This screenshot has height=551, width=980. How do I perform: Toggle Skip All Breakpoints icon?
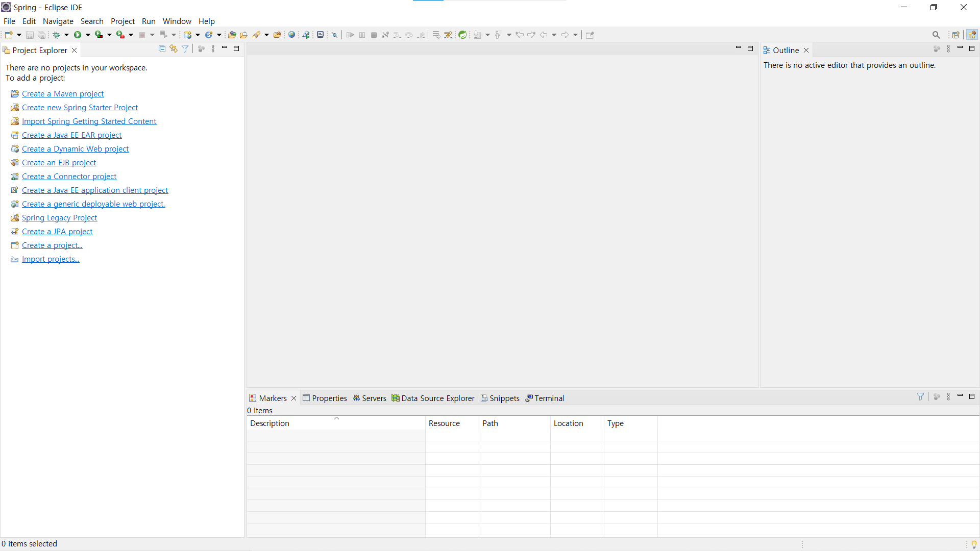pos(335,35)
